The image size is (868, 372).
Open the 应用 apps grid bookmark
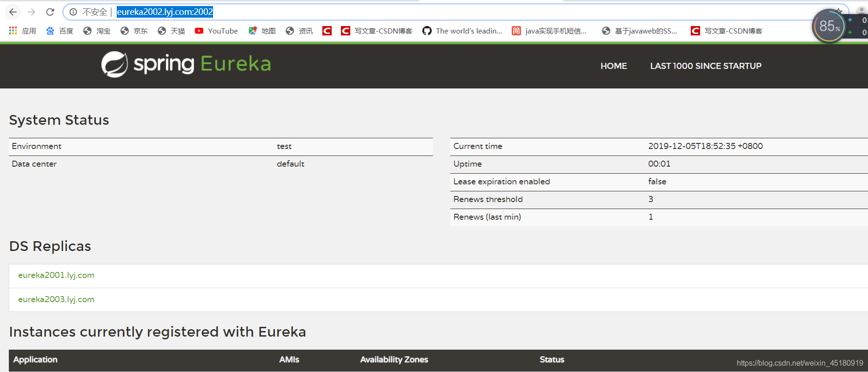22,31
